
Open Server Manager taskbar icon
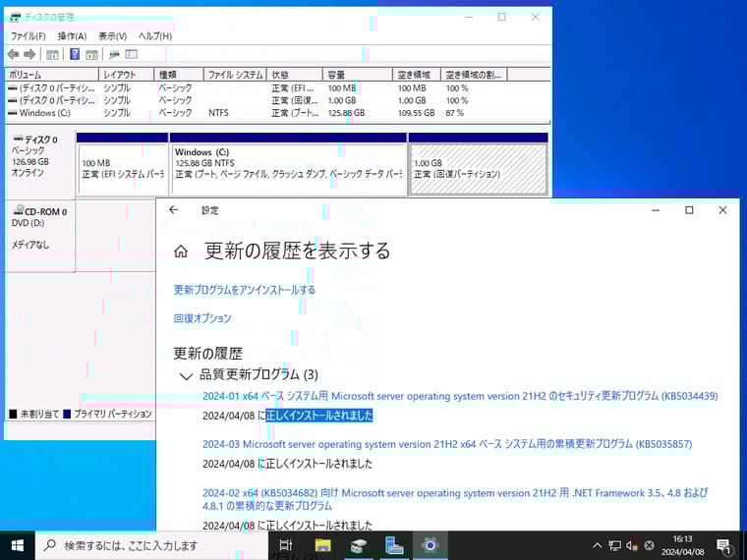click(x=394, y=545)
